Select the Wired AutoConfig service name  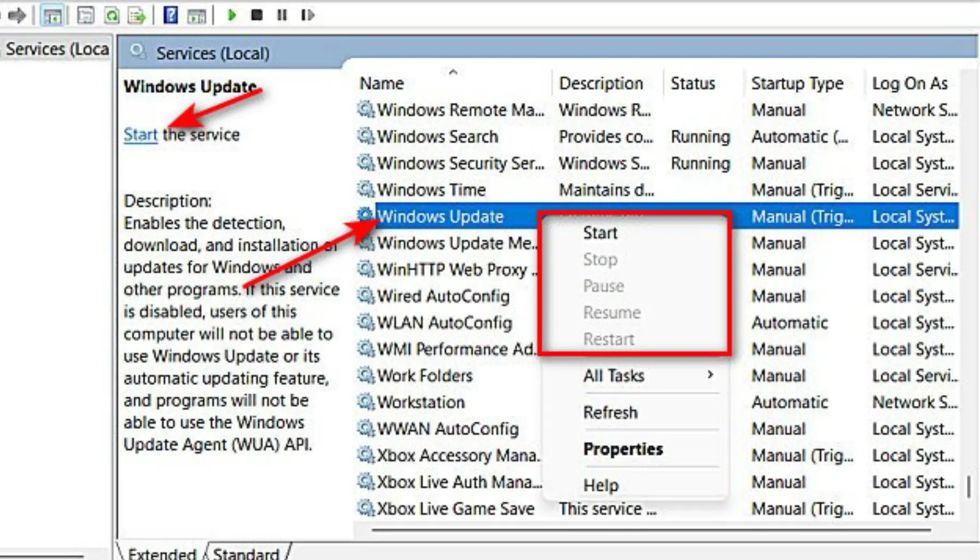point(444,296)
